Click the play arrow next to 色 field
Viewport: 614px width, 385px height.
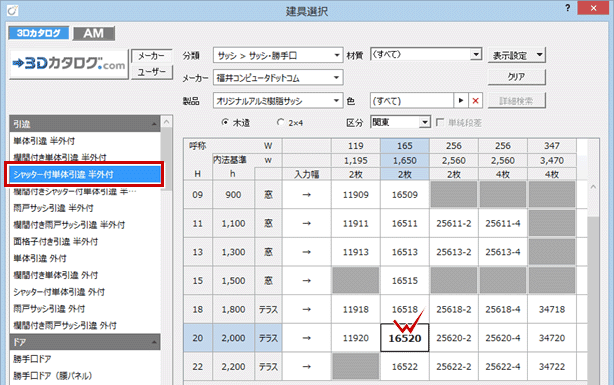click(461, 101)
